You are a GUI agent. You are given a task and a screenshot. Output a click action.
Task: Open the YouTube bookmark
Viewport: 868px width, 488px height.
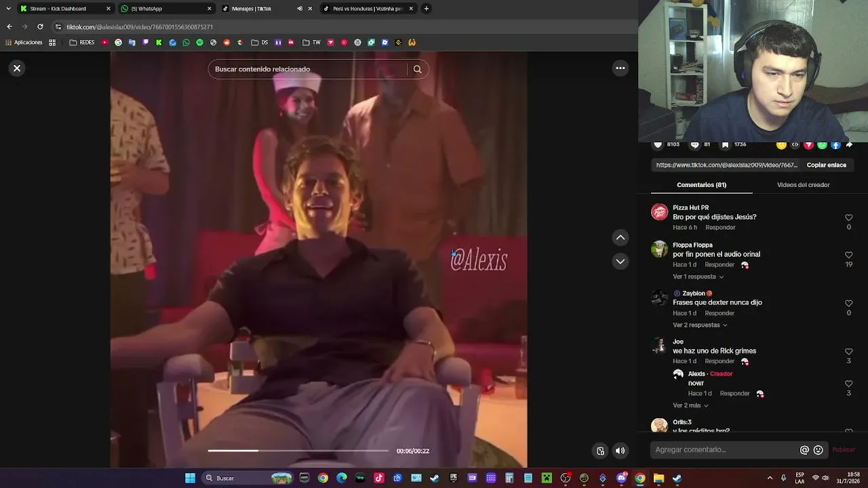click(104, 43)
